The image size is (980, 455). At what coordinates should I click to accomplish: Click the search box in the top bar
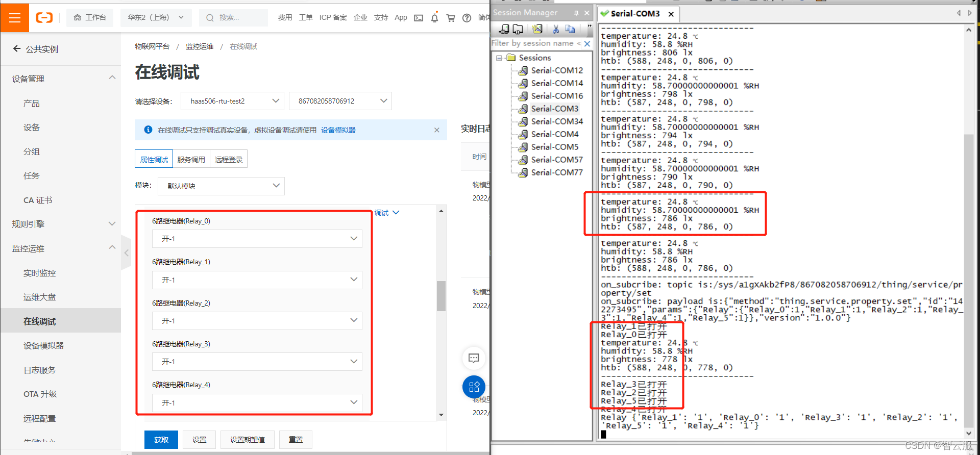tap(233, 18)
